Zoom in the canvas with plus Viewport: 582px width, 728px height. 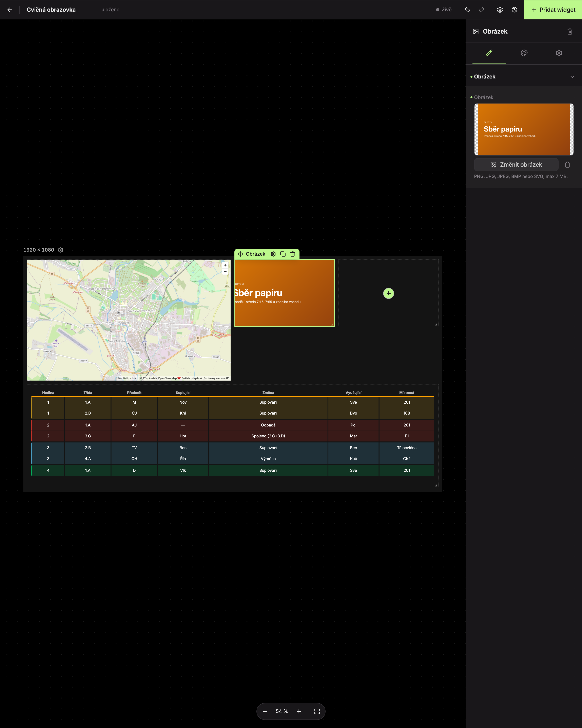pos(299,711)
